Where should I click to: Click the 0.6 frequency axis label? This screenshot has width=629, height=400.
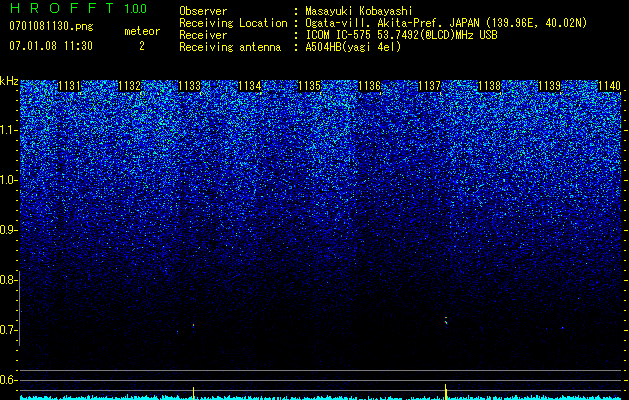(8, 380)
